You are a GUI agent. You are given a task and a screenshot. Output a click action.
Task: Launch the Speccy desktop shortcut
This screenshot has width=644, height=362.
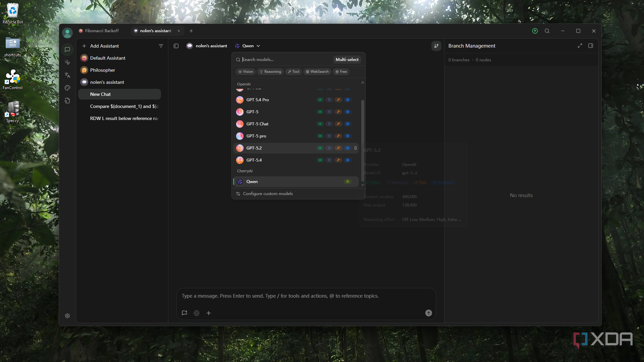pyautogui.click(x=13, y=112)
